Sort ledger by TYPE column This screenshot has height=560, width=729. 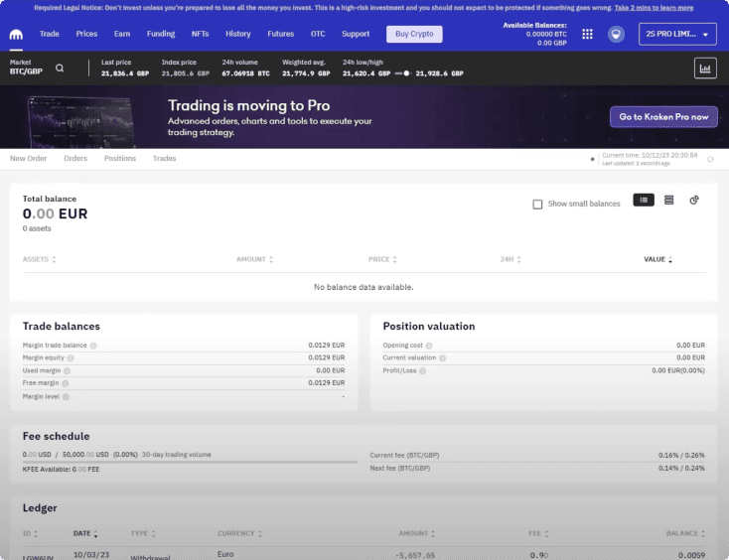tap(143, 533)
